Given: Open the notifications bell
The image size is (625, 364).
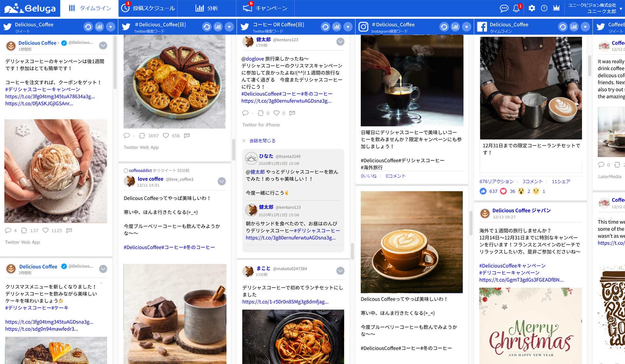Looking at the screenshot, I should (517, 8).
